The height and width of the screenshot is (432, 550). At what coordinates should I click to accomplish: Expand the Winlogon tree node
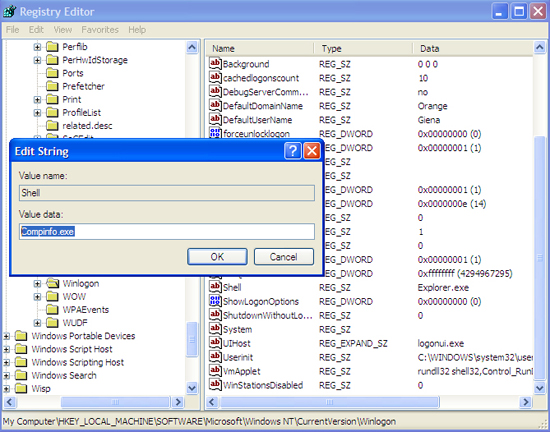[x=37, y=284]
